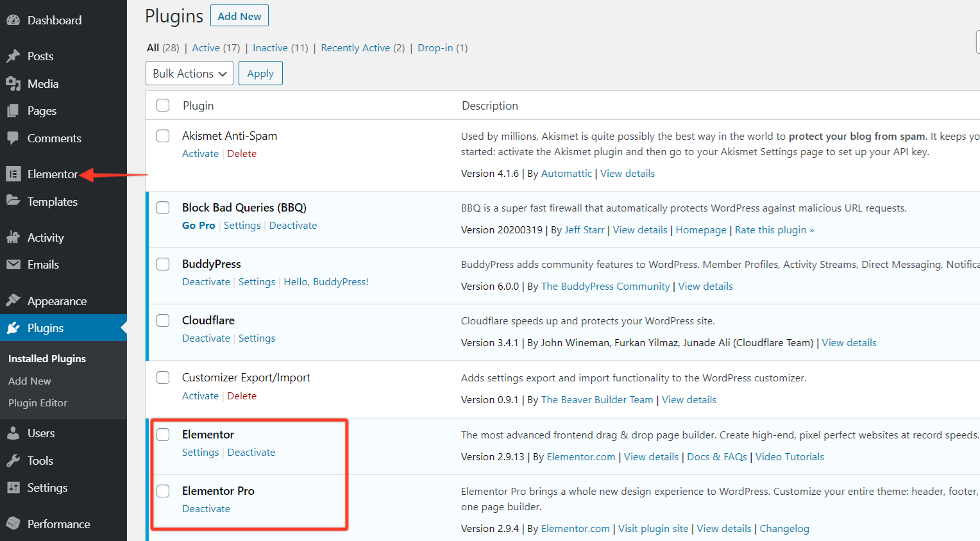Open the Automattic author link
The width and height of the screenshot is (980, 541).
tap(566, 173)
